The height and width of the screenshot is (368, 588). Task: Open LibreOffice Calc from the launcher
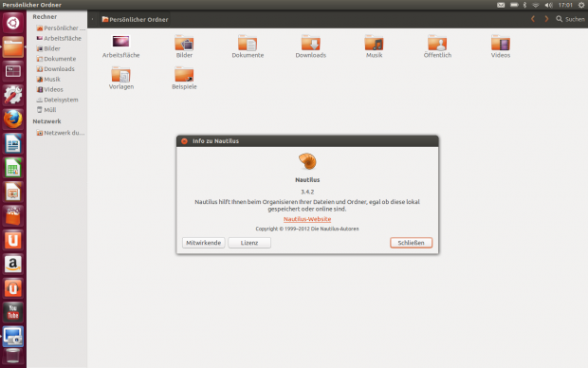point(13,168)
